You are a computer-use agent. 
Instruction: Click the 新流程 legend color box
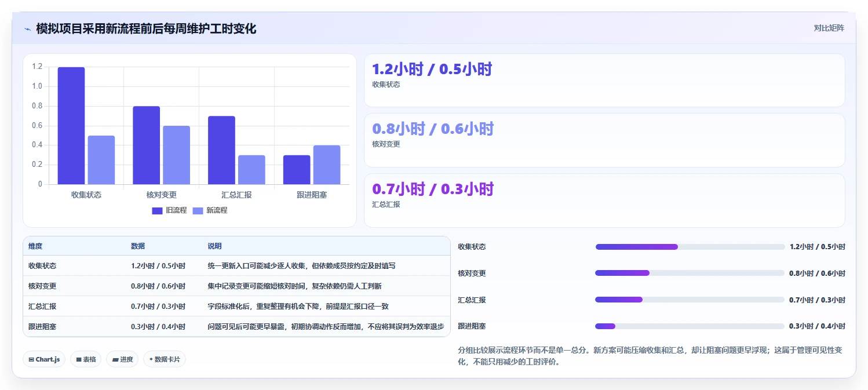point(198,211)
